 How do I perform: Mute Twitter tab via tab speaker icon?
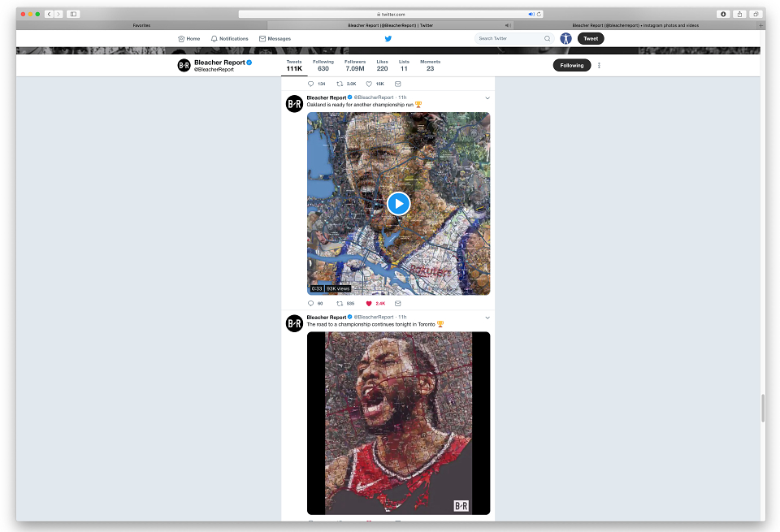click(x=507, y=25)
